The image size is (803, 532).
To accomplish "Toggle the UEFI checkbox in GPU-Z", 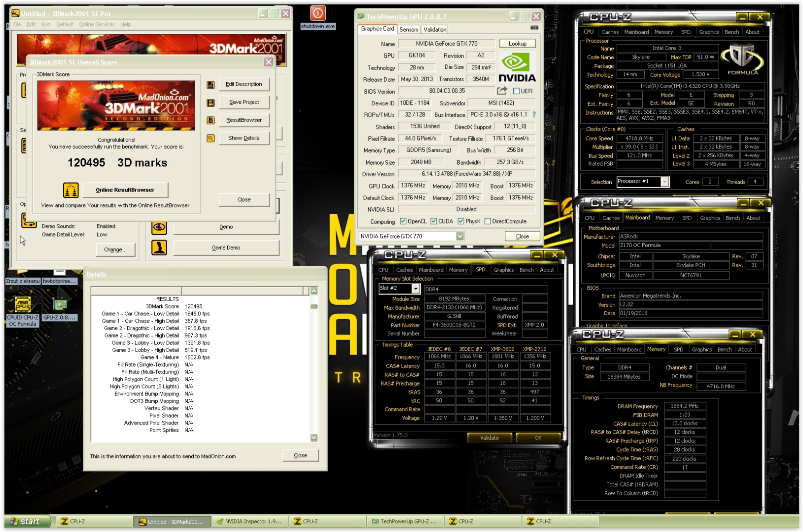I will click(x=516, y=91).
